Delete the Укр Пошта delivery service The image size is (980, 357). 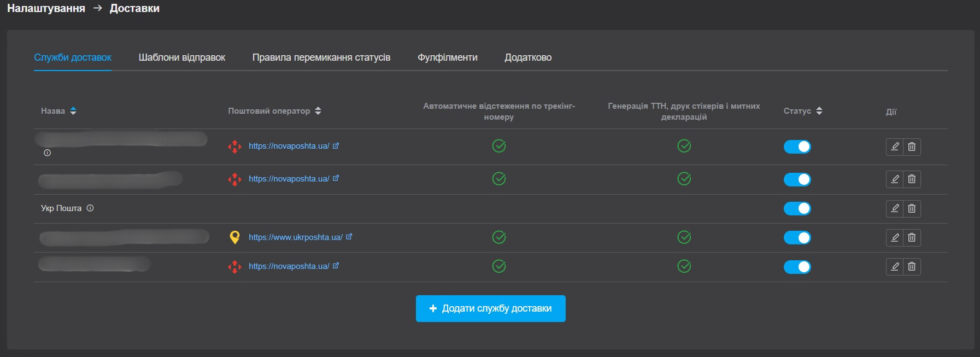tap(912, 208)
